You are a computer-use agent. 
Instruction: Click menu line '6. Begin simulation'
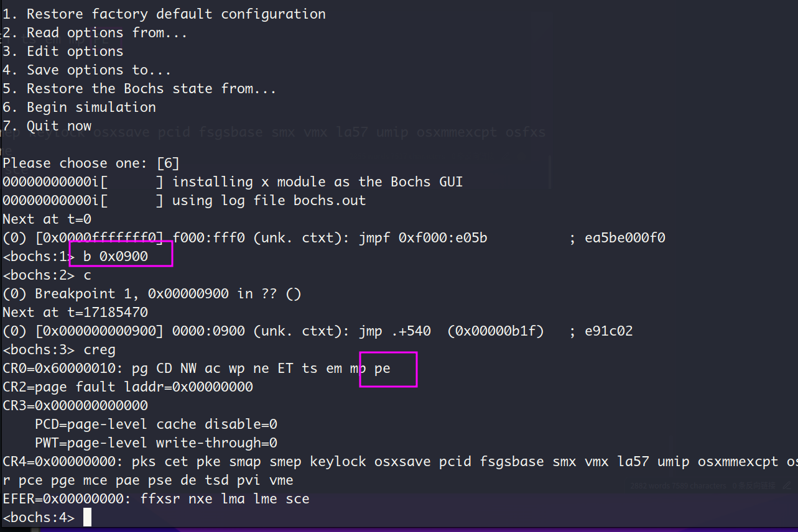pyautogui.click(x=79, y=107)
